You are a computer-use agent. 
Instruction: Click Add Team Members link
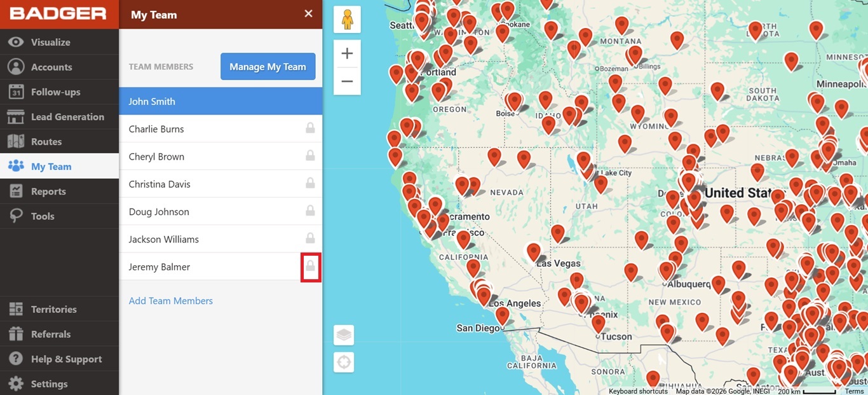pos(171,301)
